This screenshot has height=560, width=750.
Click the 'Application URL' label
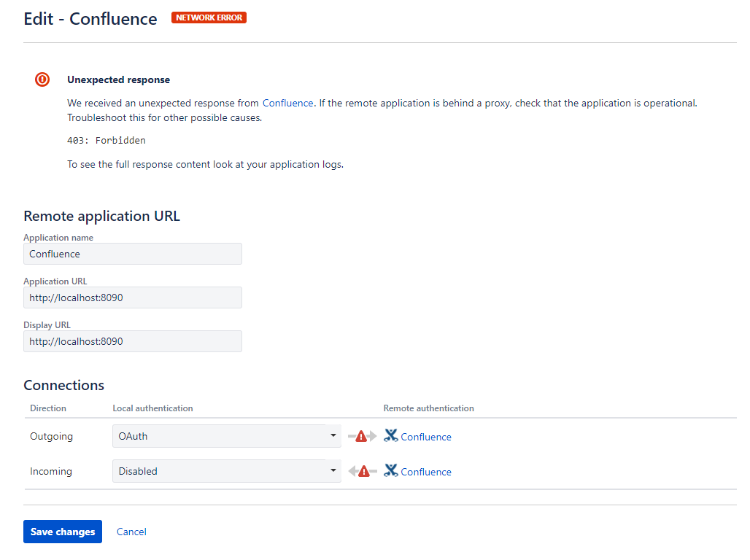coord(55,281)
